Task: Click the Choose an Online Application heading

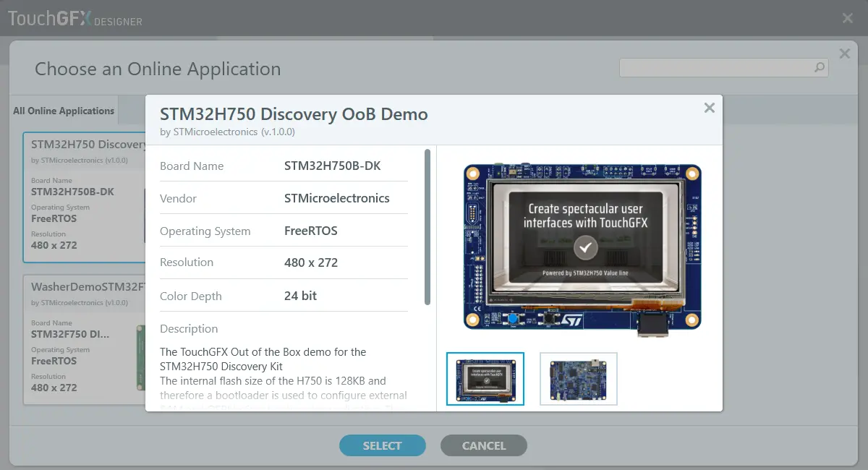Action: (158, 69)
